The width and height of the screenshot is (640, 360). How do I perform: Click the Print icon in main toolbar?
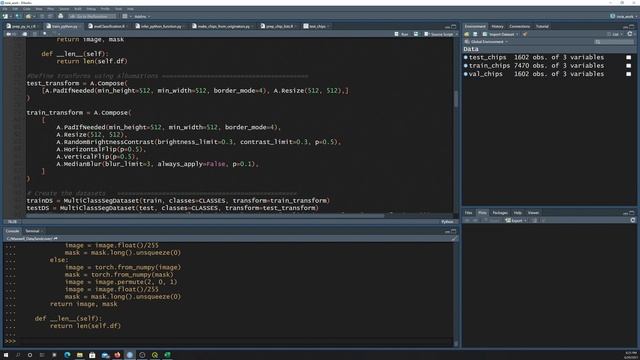click(x=60, y=16)
